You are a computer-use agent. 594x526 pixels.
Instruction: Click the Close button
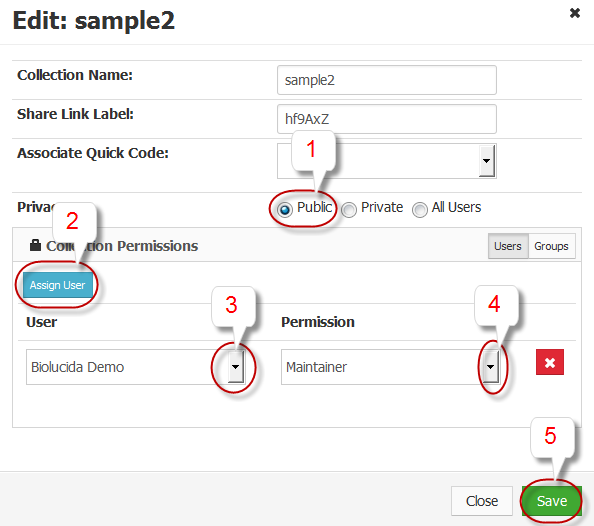pos(481,501)
